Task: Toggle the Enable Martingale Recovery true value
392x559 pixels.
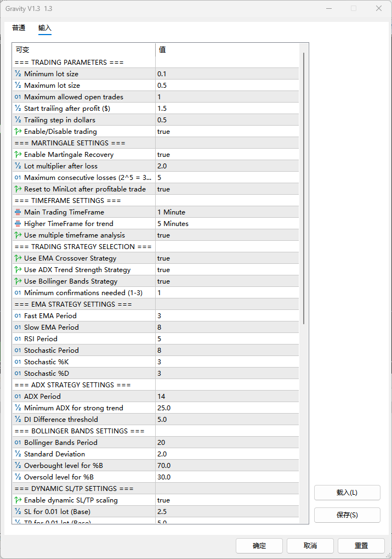Action: pyautogui.click(x=226, y=155)
